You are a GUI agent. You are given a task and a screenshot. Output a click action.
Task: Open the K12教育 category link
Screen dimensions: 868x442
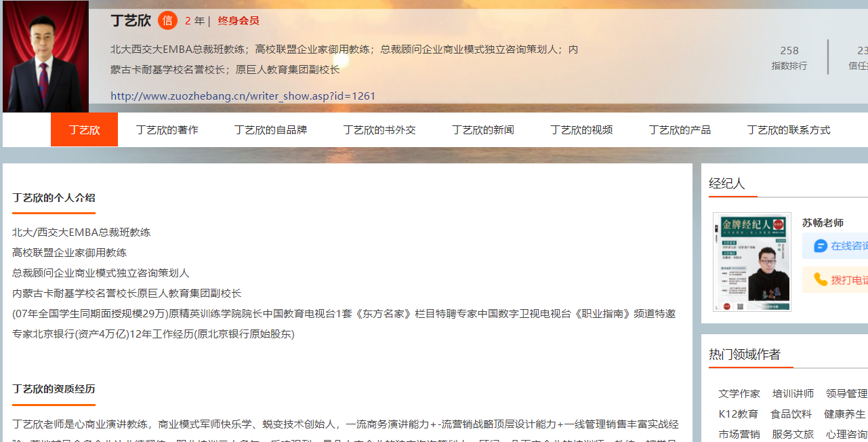tap(738, 414)
